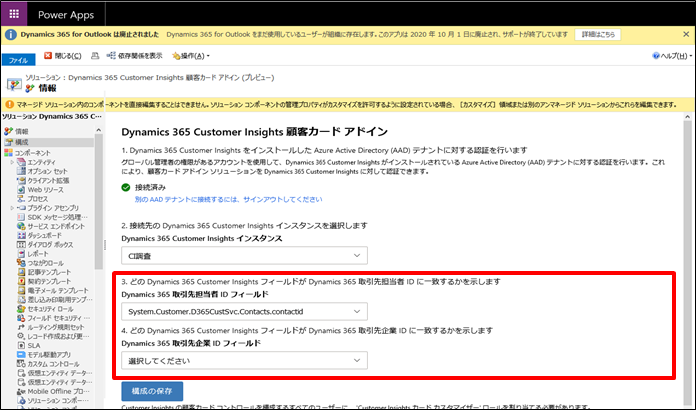
Task: Open the ファイル tab
Action: pyautogui.click(x=18, y=60)
